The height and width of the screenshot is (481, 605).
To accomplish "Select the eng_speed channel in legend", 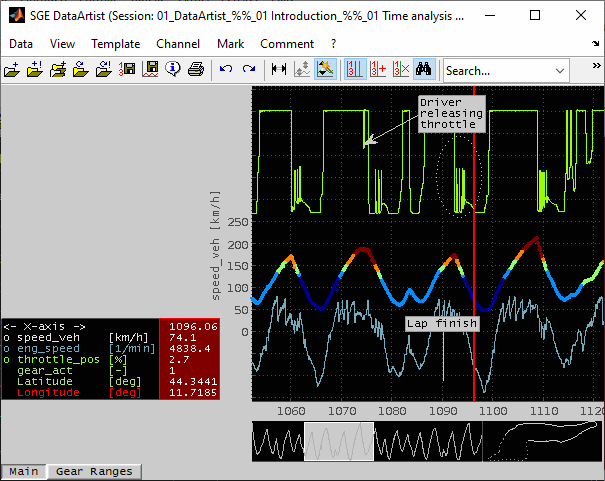I will point(48,349).
